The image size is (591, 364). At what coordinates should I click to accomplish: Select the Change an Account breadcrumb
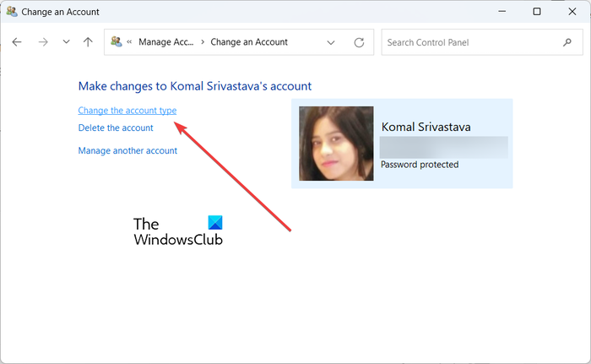pos(249,42)
